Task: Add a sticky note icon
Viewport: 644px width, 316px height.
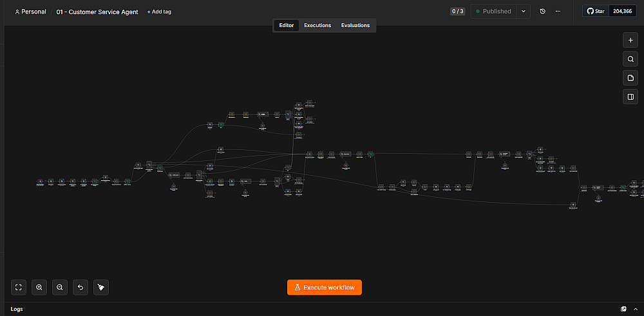Action: [x=630, y=78]
